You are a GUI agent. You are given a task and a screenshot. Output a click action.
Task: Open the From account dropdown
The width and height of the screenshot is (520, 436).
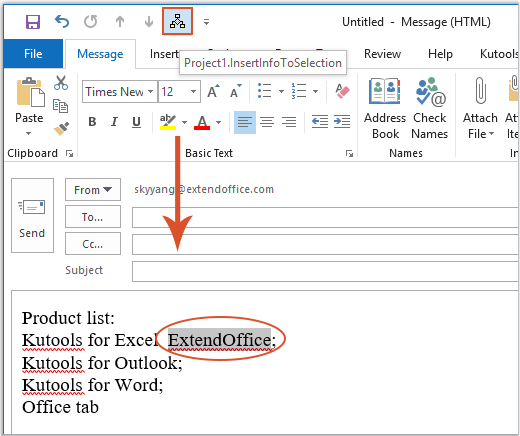(x=93, y=190)
